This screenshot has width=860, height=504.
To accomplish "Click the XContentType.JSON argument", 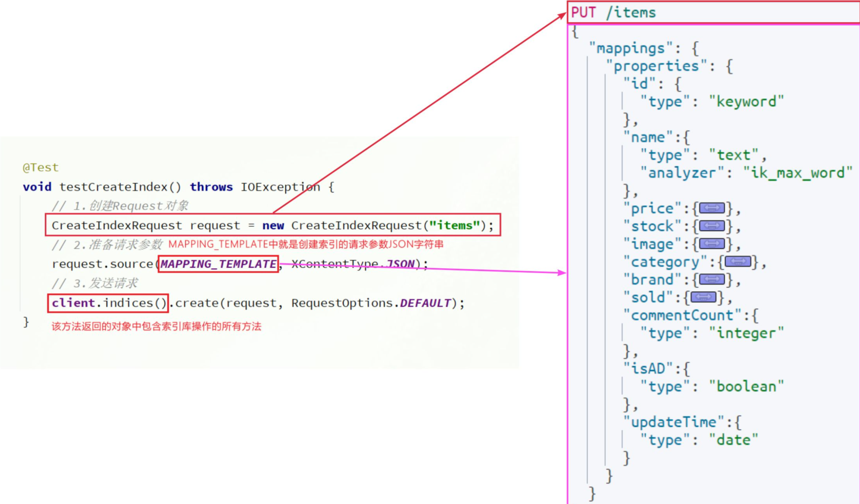I will point(353,264).
